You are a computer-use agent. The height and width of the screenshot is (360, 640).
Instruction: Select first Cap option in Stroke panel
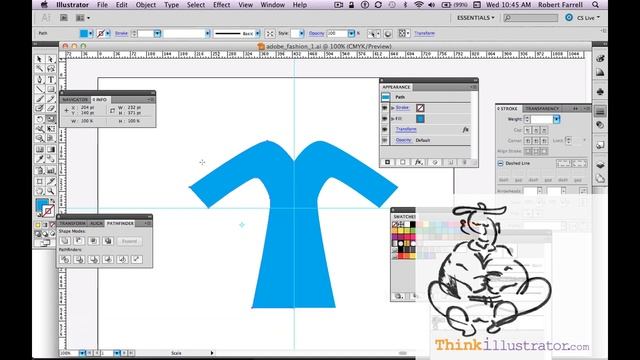528,130
